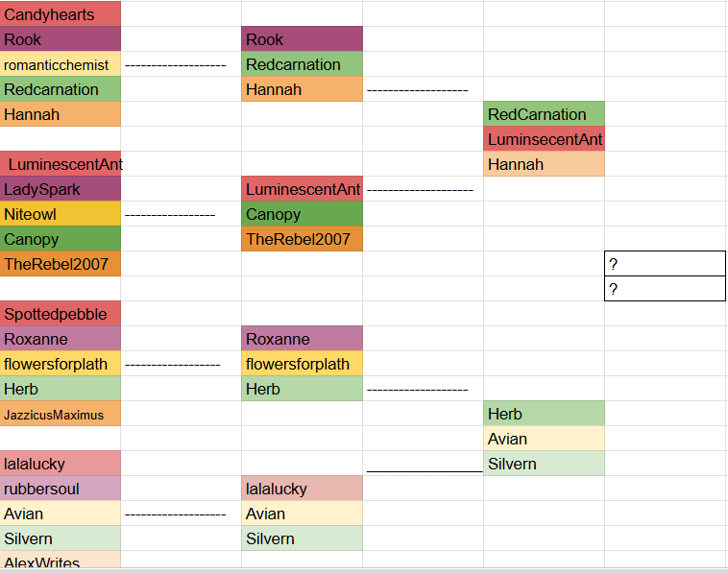Select the third-round Silvern cell
728x574 pixels.
pyautogui.click(x=544, y=464)
